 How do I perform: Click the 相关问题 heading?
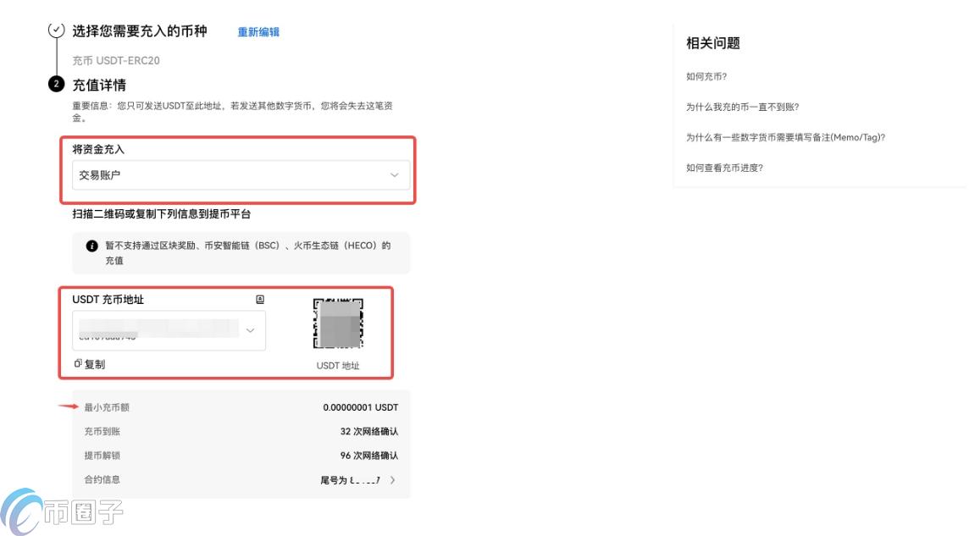[713, 43]
